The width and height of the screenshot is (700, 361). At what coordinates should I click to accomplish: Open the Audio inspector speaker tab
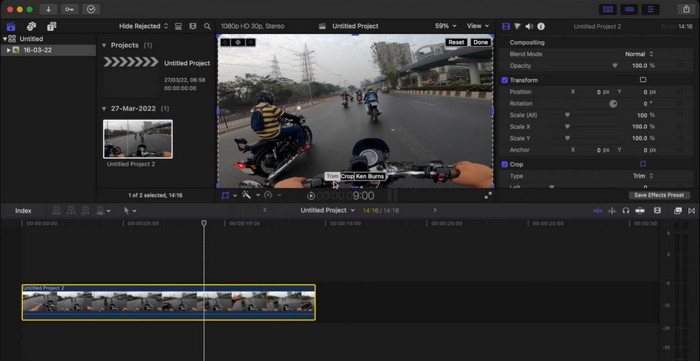coord(529,26)
